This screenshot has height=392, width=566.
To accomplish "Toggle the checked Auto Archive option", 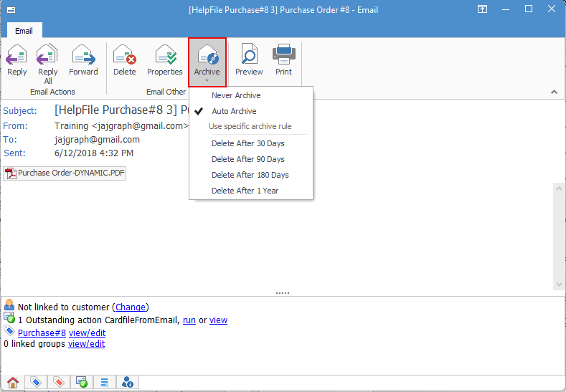I will coord(251,111).
